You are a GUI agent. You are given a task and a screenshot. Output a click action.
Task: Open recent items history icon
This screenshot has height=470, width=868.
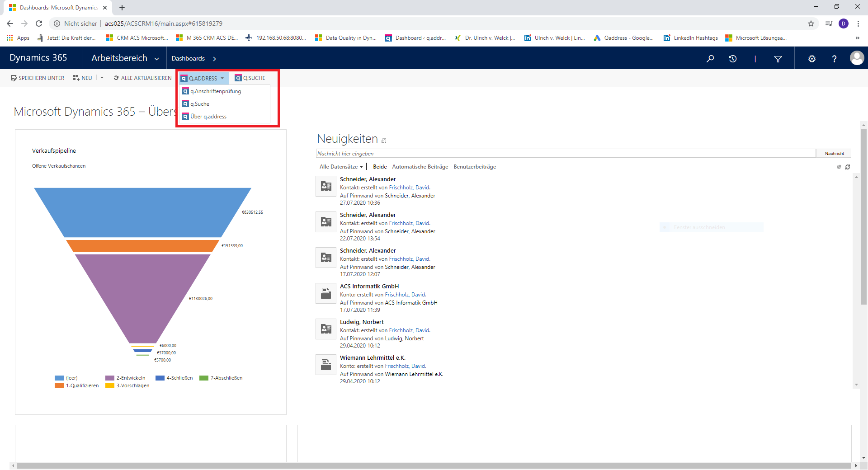coord(733,59)
